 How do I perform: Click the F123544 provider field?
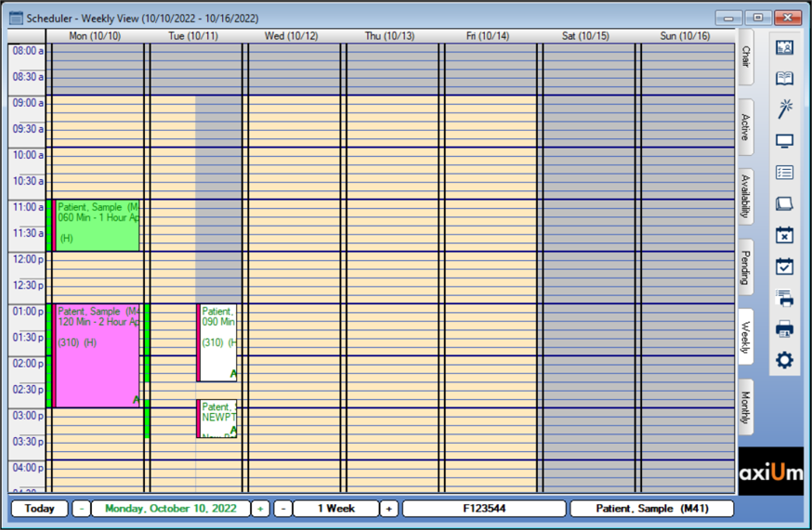(x=483, y=509)
